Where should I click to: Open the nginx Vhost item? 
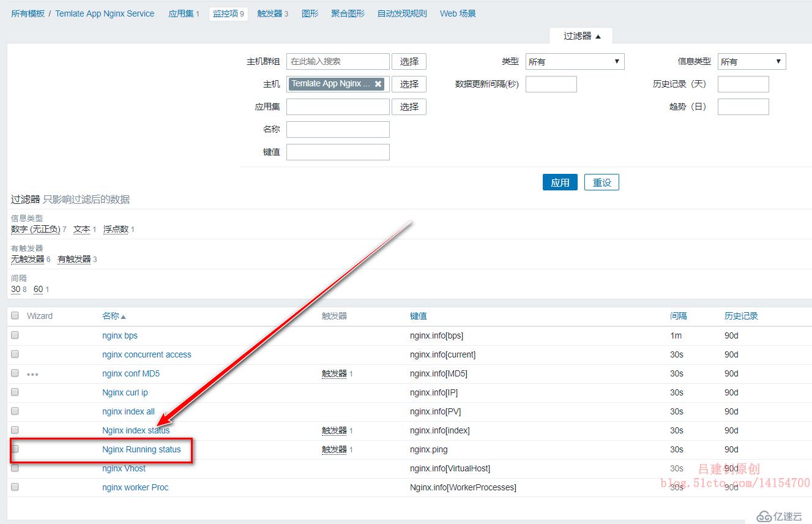tap(124, 468)
